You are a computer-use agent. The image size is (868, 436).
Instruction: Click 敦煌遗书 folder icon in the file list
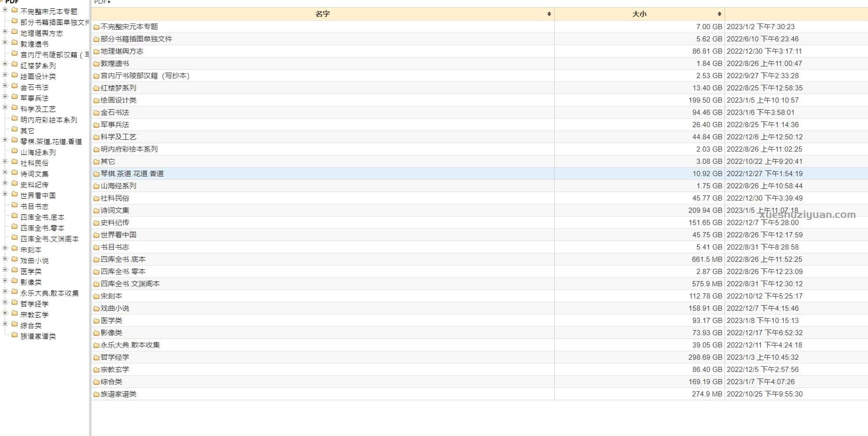click(96, 64)
